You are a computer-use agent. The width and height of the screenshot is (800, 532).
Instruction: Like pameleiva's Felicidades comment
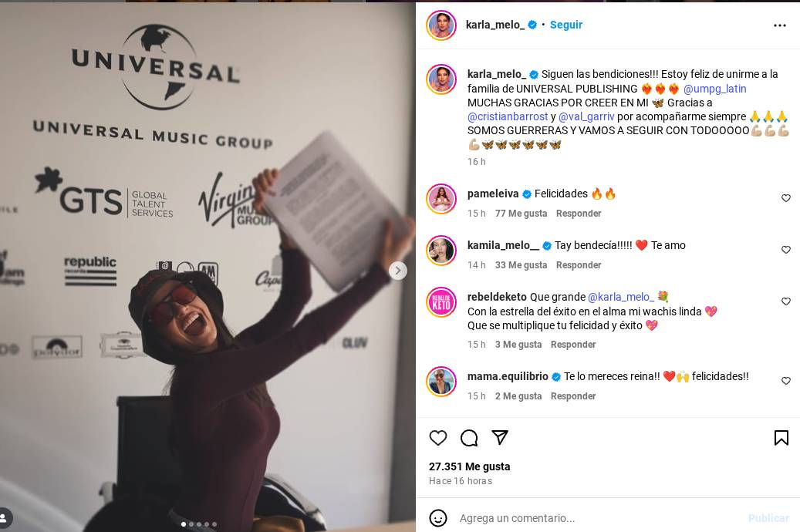pos(785,198)
